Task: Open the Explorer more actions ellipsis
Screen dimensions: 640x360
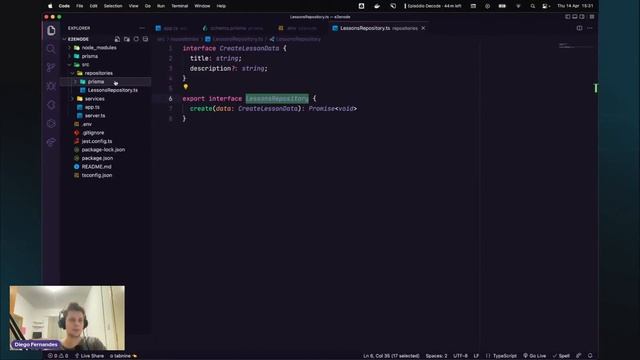Action: tap(142, 28)
